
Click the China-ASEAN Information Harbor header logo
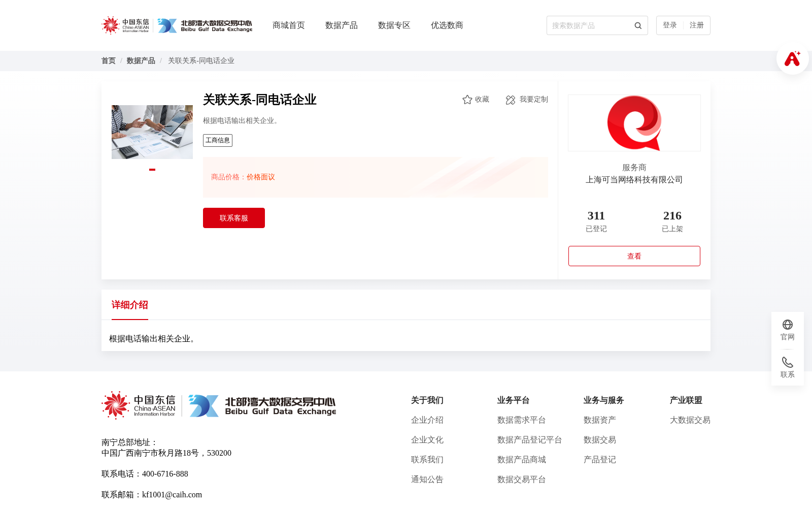(x=125, y=25)
